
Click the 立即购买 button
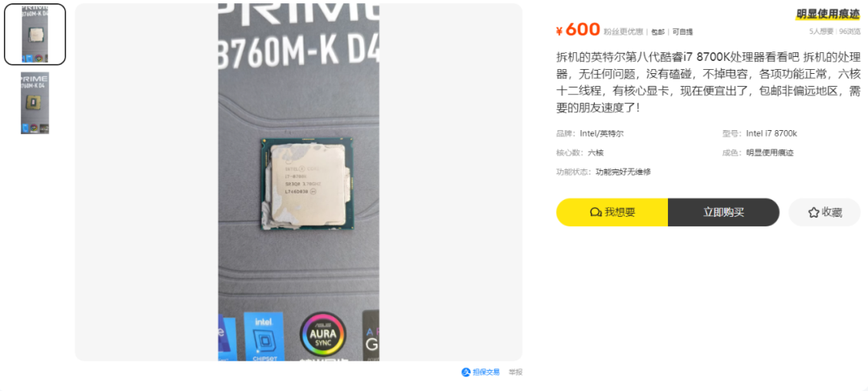[x=723, y=213]
